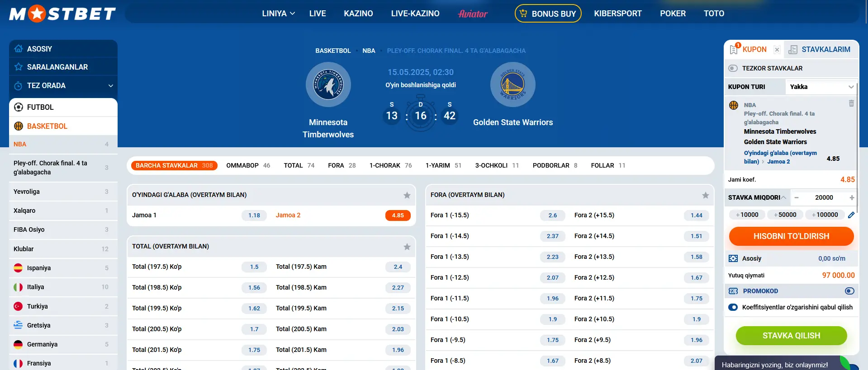Image resolution: width=868 pixels, height=370 pixels.
Task: Open the KAZINO menu item
Action: tap(358, 14)
